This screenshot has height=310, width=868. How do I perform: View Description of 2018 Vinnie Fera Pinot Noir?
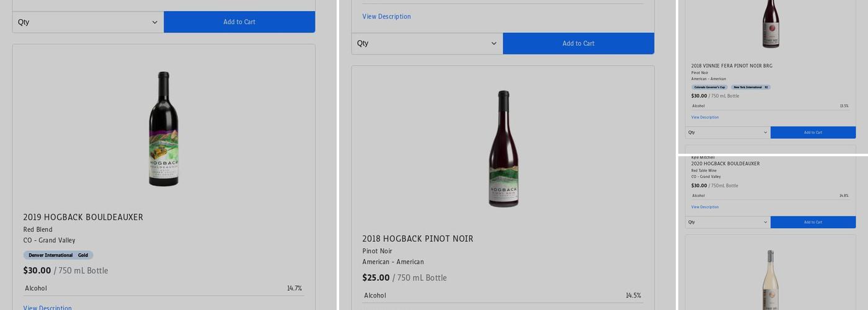click(705, 117)
